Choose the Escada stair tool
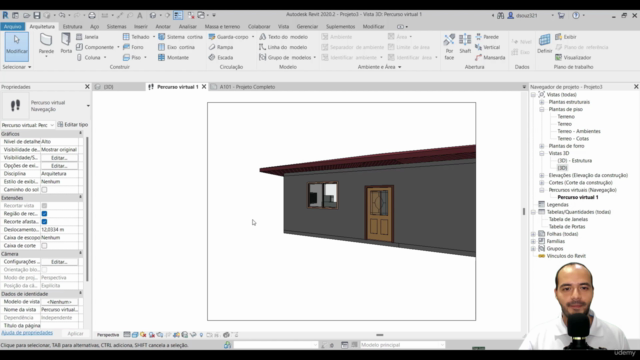The image size is (640, 360). coord(221,58)
